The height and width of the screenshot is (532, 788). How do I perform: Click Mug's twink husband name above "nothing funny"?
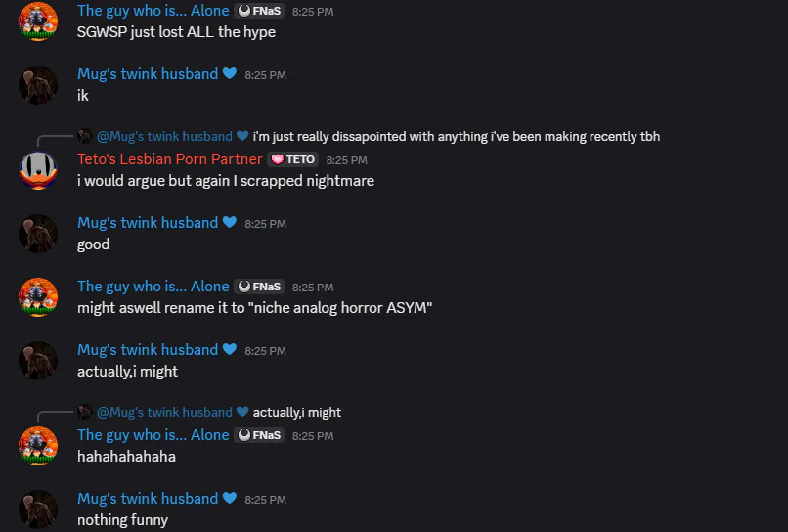coord(148,499)
